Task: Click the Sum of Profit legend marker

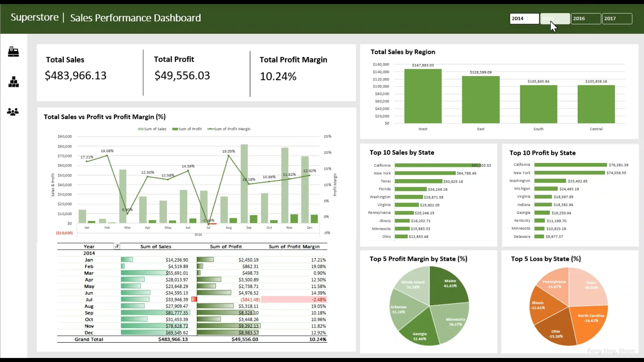Action: click(x=175, y=129)
